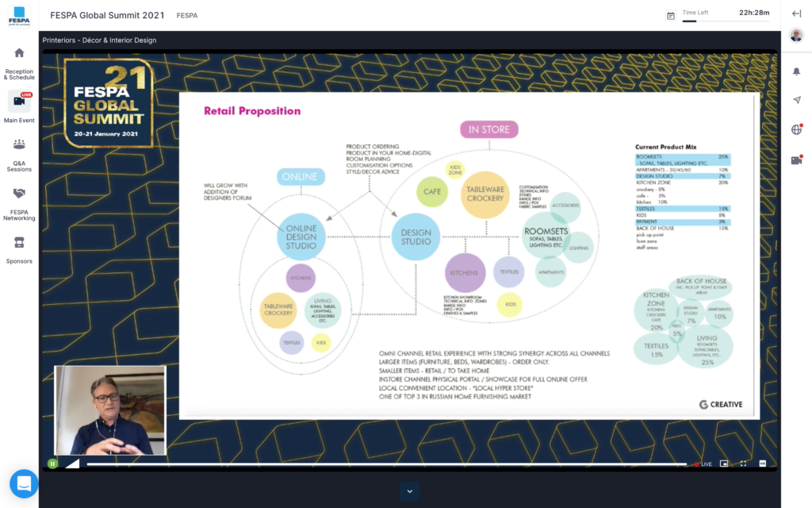
Task: Open the video quality settings menu
Action: [x=763, y=464]
